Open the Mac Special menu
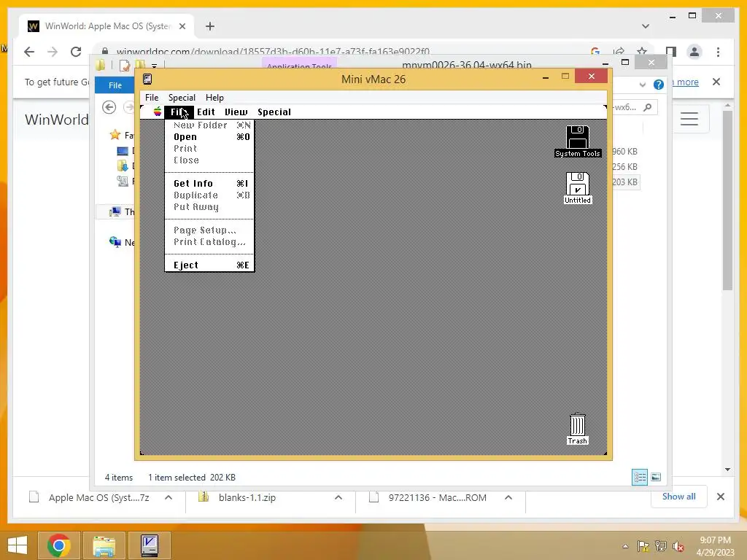This screenshot has height=560, width=747. click(x=274, y=112)
